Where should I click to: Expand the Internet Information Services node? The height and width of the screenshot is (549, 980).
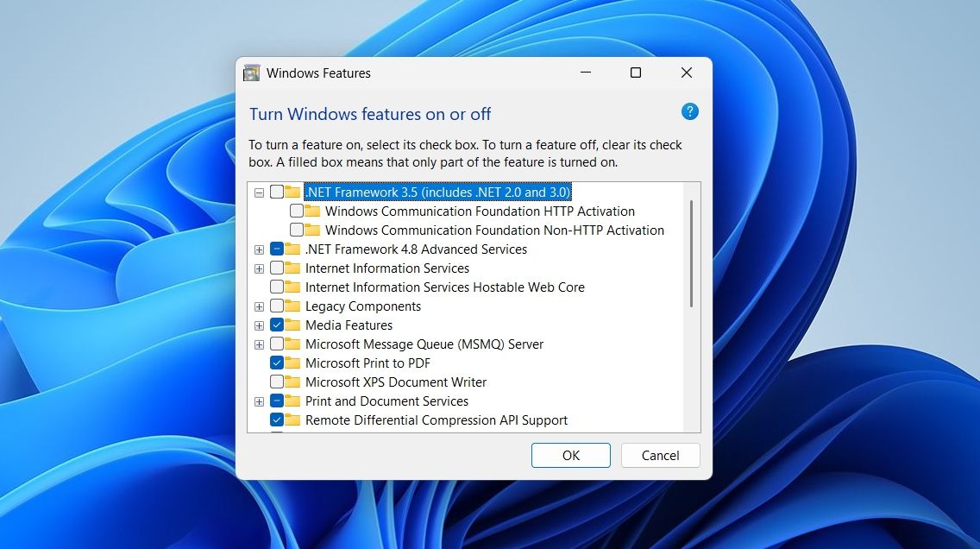259,268
